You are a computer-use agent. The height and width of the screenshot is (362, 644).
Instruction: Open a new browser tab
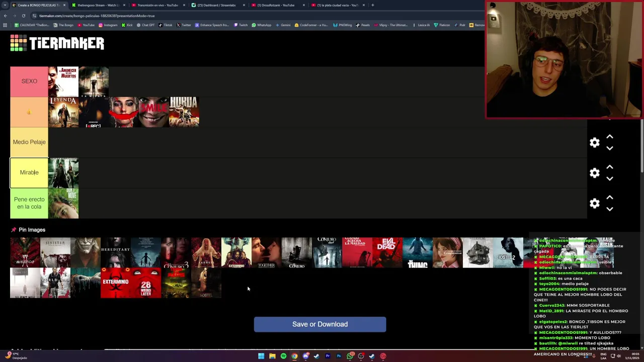pyautogui.click(x=372, y=5)
